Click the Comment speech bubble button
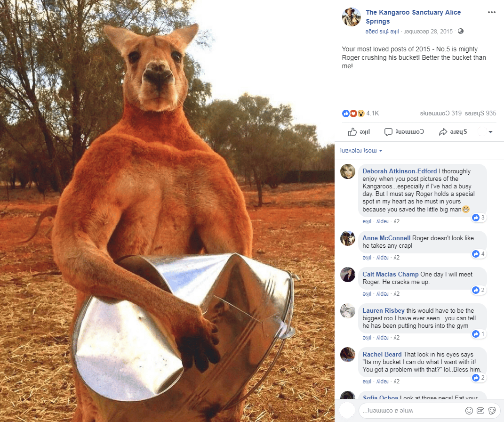 pos(404,132)
